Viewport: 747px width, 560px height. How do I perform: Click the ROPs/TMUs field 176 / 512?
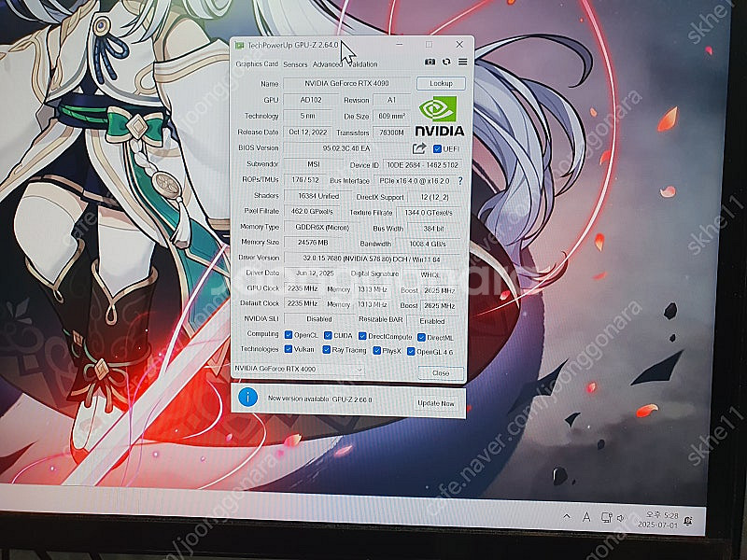pos(305,180)
